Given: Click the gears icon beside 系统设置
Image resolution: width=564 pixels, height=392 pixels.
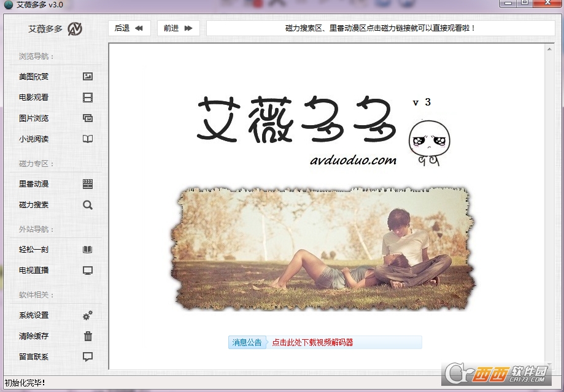Looking at the screenshot, I should (88, 315).
